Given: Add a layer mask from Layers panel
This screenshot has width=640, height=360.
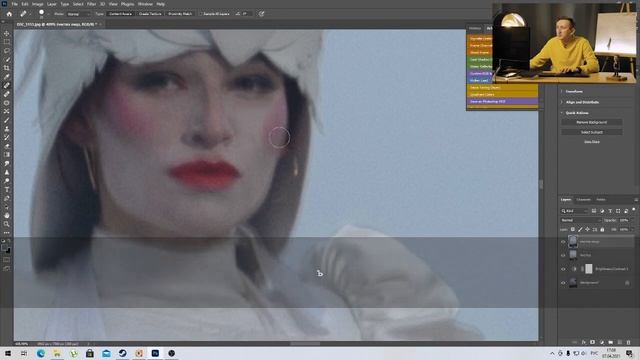Looking at the screenshot, I should click(x=593, y=342).
